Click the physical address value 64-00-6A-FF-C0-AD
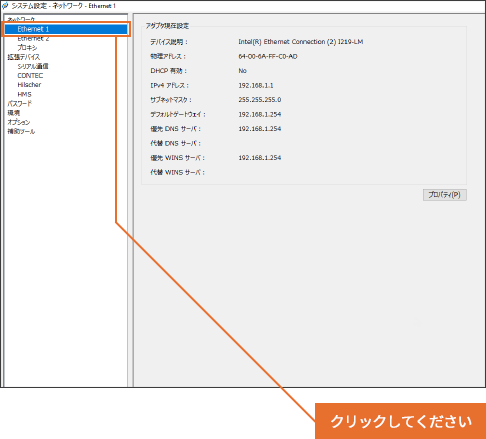The image size is (486, 439). [x=268, y=57]
